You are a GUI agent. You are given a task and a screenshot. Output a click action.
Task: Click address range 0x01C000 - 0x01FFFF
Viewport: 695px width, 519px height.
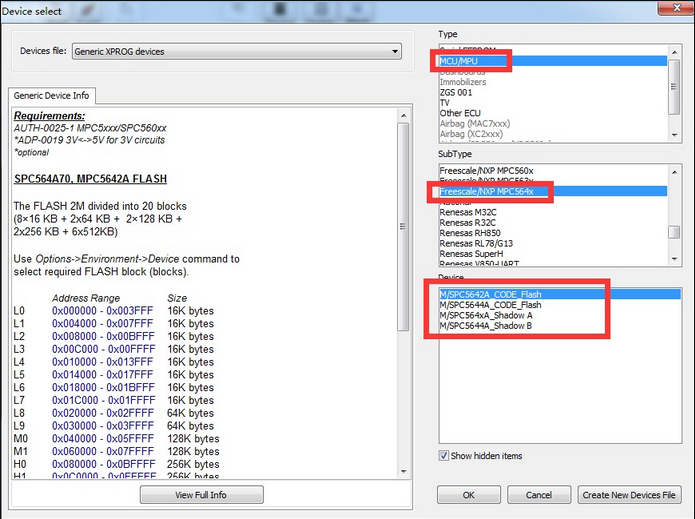tap(104, 400)
